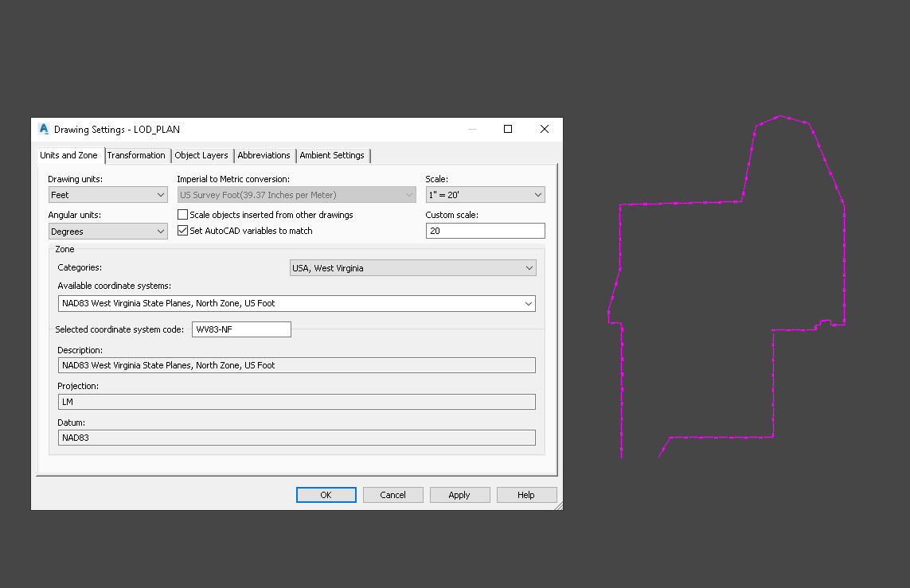Edit the Custom scale value
Viewport: 910px width, 588px height.
click(x=485, y=230)
